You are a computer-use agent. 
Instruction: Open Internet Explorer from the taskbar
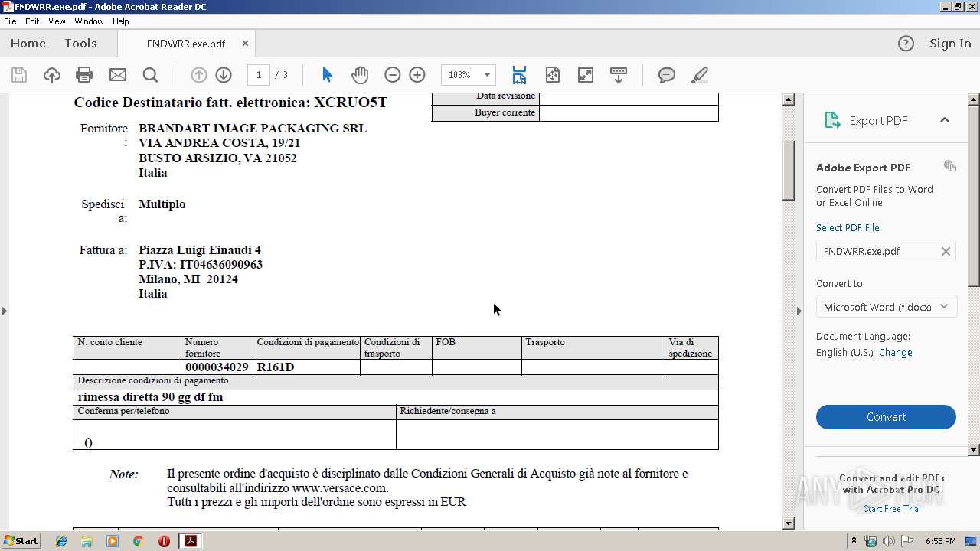[61, 541]
